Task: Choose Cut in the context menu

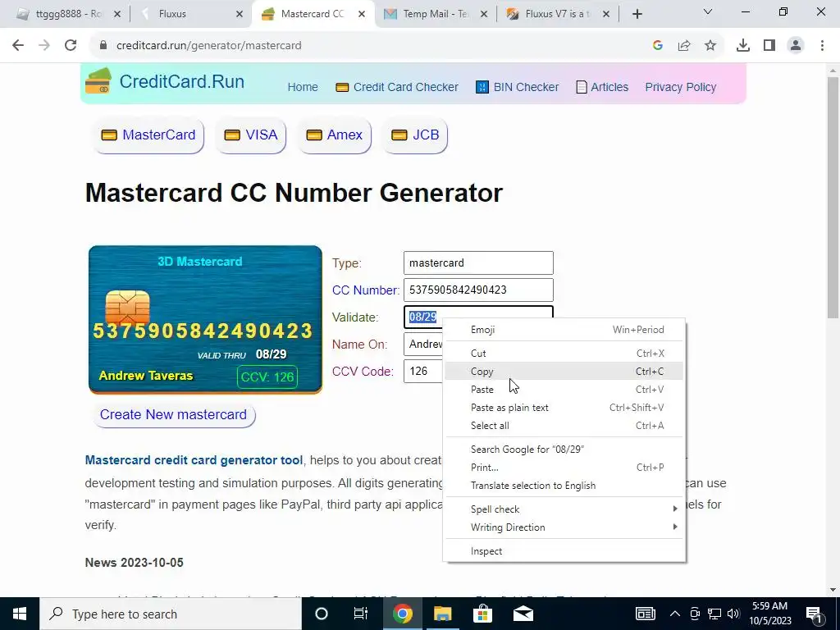Action: pos(564,353)
